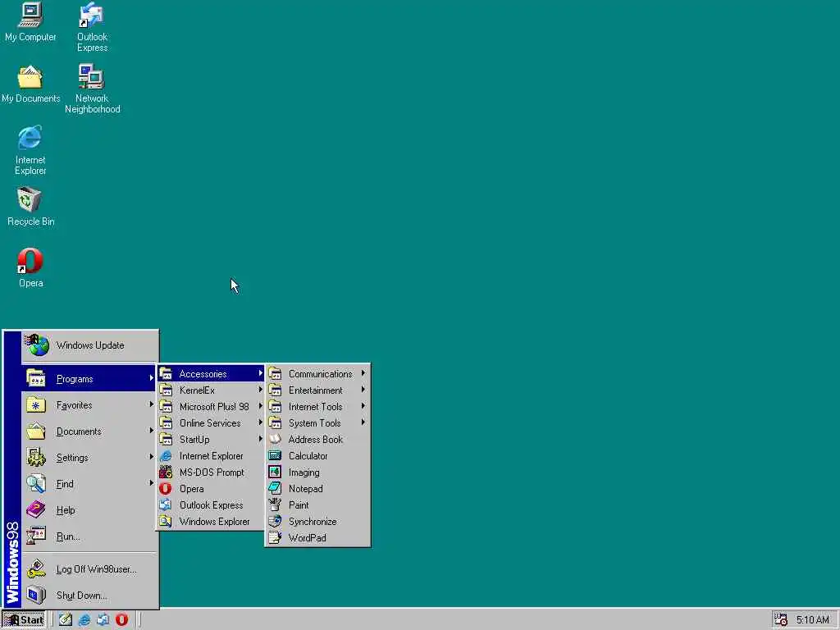Open Documents in the Start menu
Image resolution: width=840 pixels, height=630 pixels.
(x=89, y=431)
